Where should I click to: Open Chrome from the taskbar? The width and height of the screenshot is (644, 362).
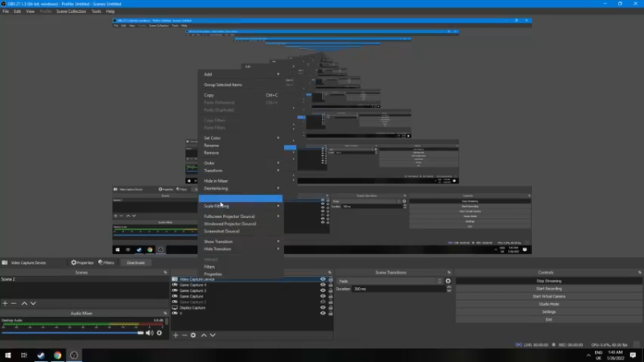coord(57,355)
